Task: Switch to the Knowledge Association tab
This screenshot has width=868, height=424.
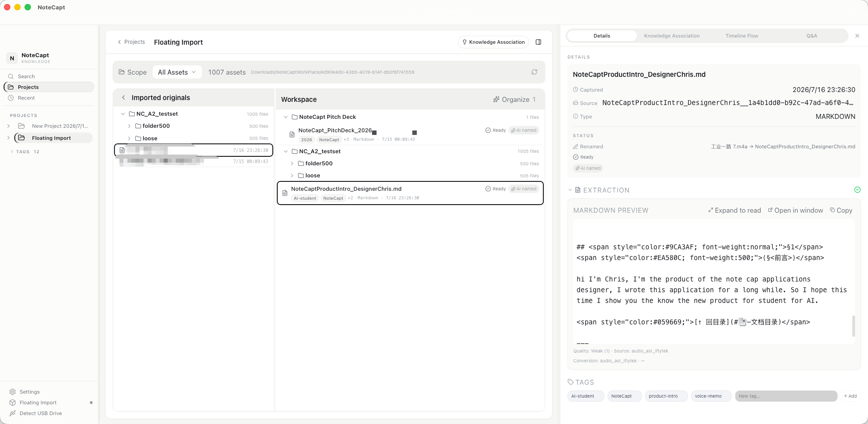Action: 672,36
